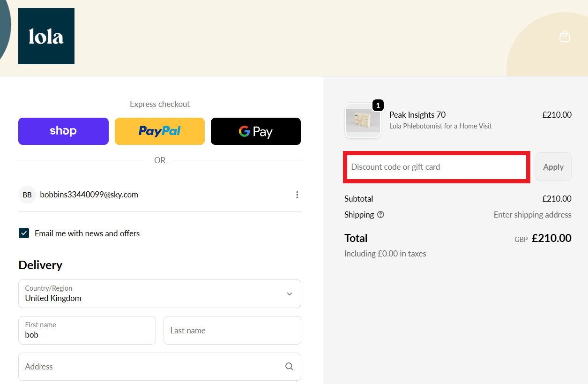Click the bobbins33440099@sky.com email entry

point(89,195)
